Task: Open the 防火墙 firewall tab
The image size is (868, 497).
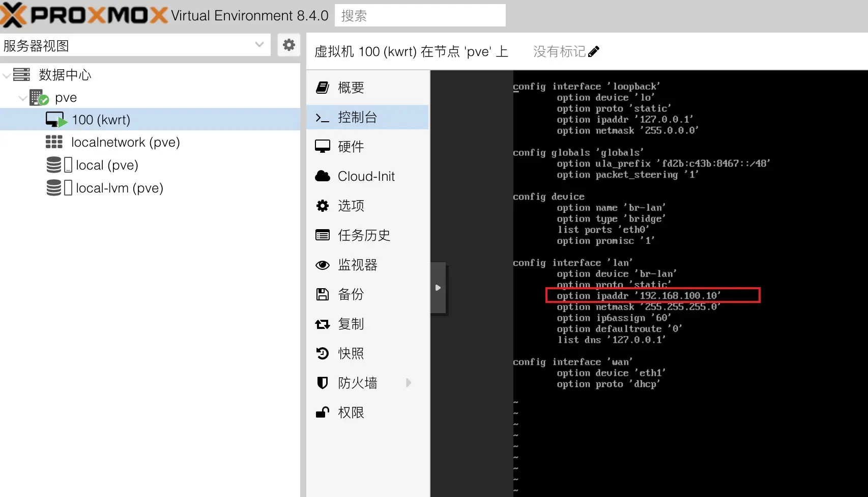Action: click(x=367, y=383)
